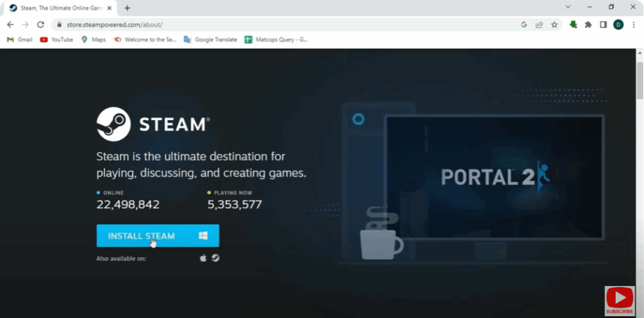Open Chrome three-dot menu
Screen dimensions: 644x318
(634, 25)
